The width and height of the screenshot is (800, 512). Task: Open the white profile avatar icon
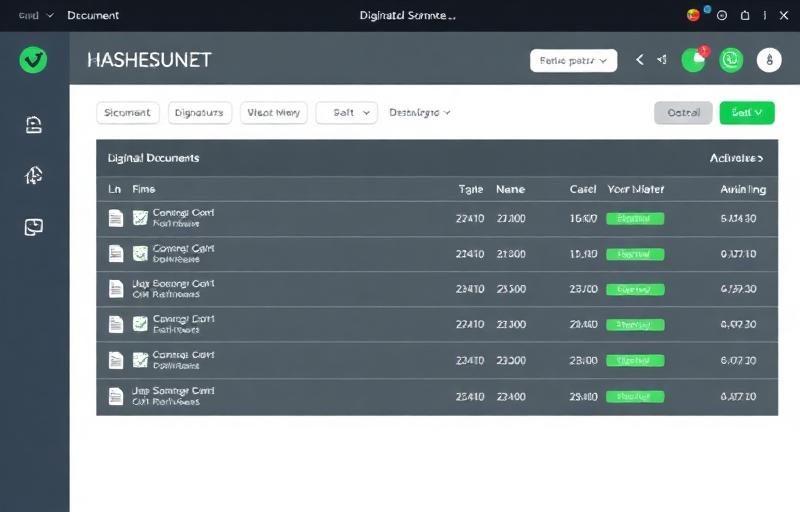[769, 60]
